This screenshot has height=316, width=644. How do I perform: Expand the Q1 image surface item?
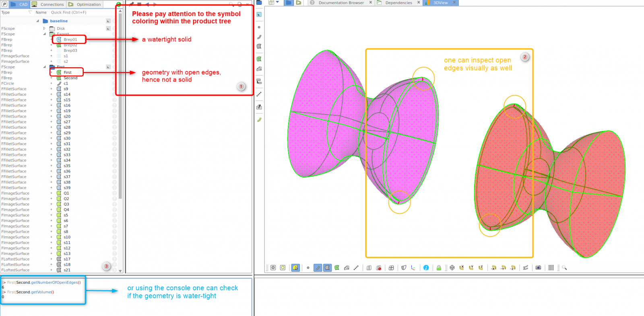coord(51,193)
